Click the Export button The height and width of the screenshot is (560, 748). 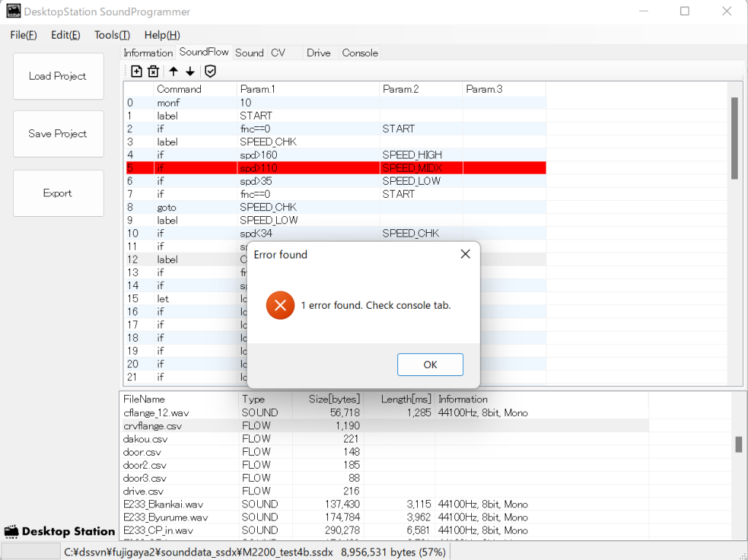[58, 193]
